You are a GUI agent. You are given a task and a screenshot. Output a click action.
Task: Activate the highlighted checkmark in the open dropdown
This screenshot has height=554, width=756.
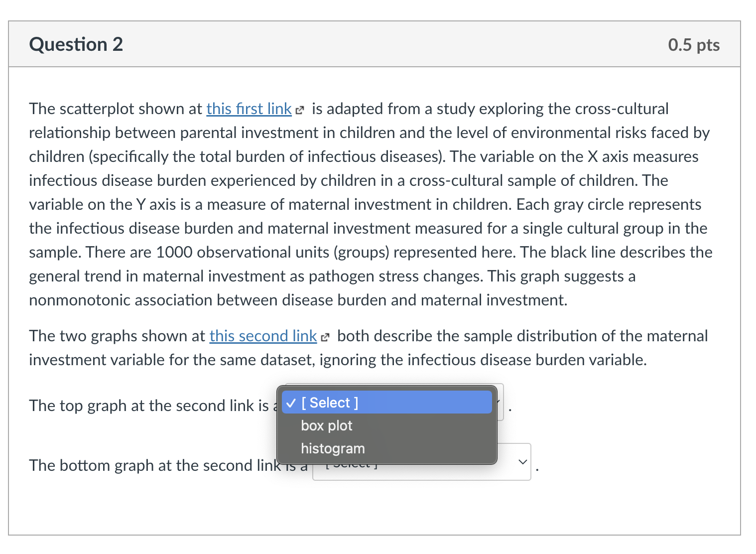[290, 403]
